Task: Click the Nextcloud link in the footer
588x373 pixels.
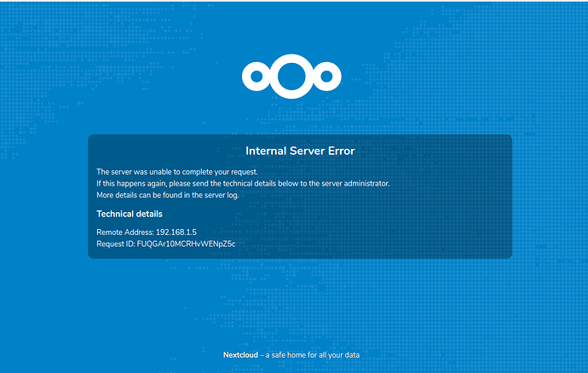Action: click(x=240, y=355)
